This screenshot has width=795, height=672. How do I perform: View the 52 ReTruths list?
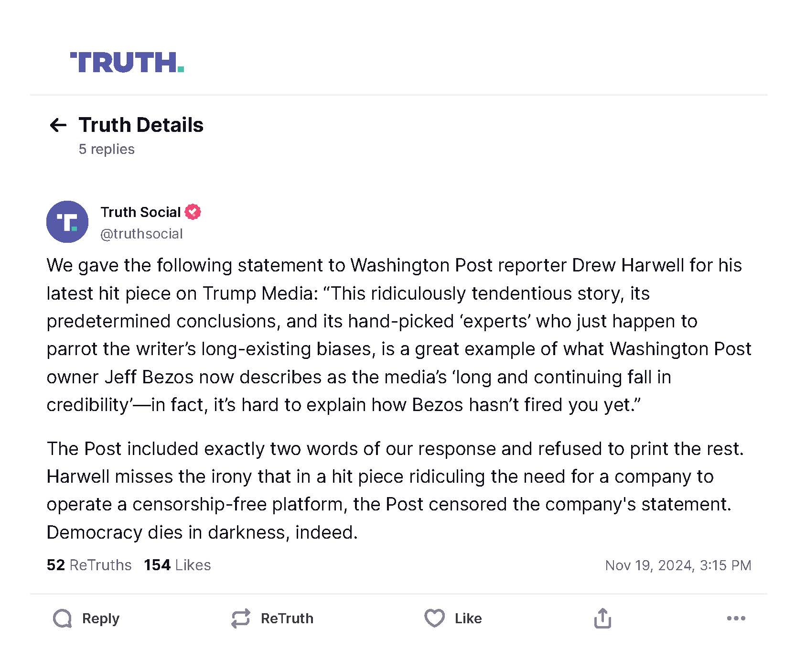(x=89, y=565)
